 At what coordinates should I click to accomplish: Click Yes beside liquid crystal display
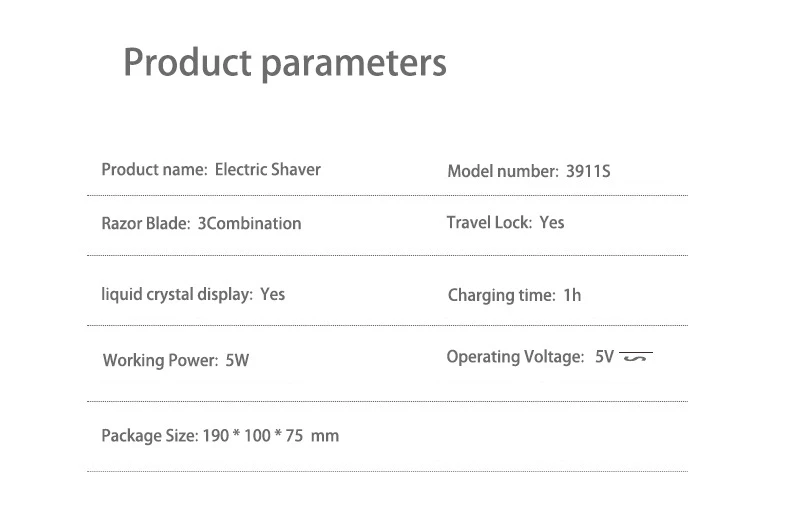coord(272,294)
